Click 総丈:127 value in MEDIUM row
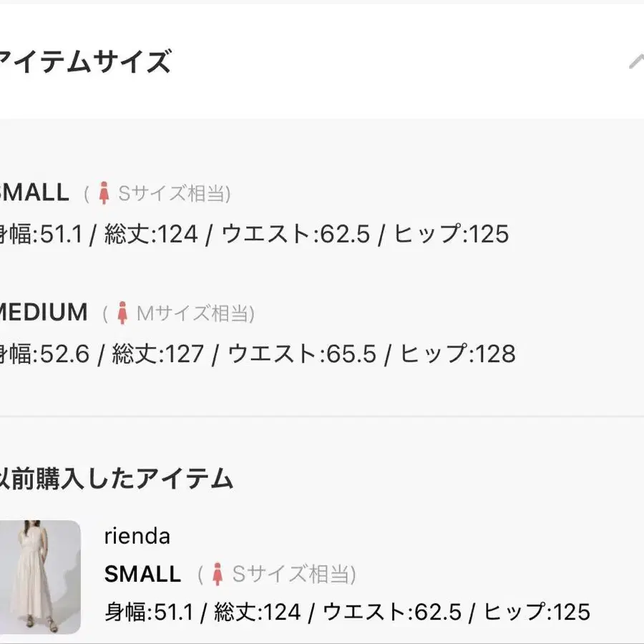This screenshot has width=644, height=644. (158, 354)
